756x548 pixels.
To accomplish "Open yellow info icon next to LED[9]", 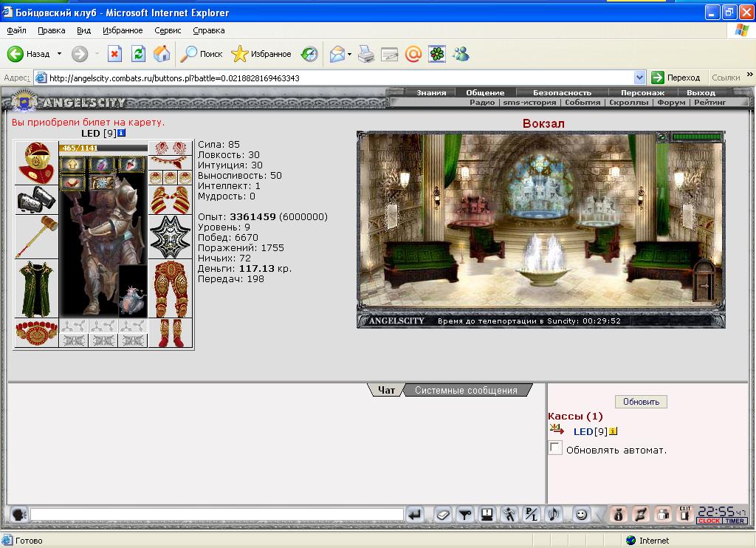I will 613,431.
